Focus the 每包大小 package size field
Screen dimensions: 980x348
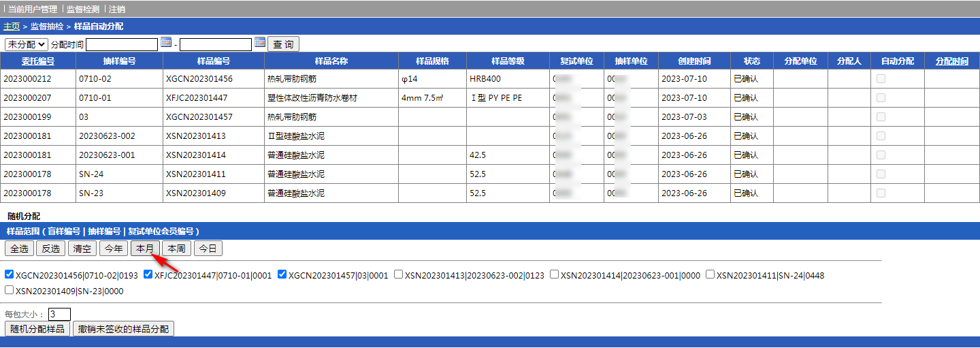59,314
